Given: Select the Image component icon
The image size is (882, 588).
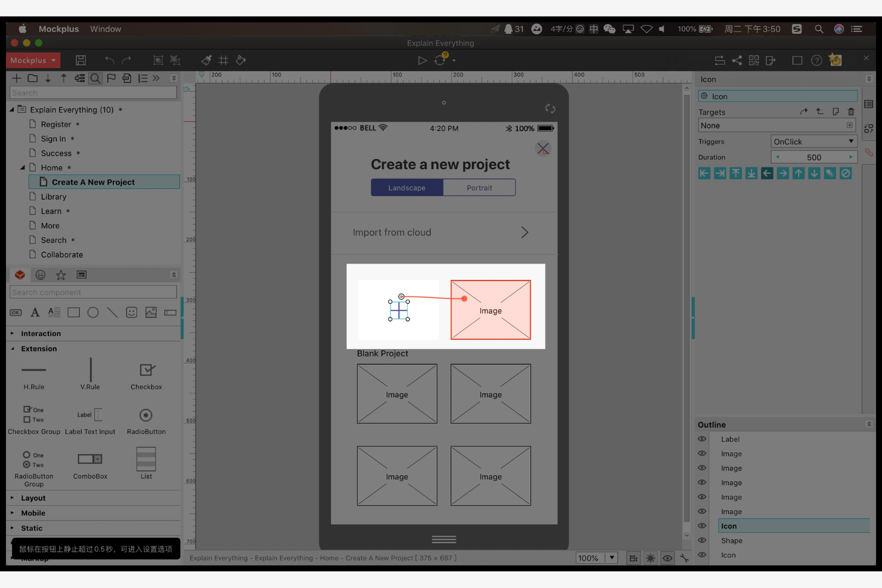Looking at the screenshot, I should [x=151, y=312].
